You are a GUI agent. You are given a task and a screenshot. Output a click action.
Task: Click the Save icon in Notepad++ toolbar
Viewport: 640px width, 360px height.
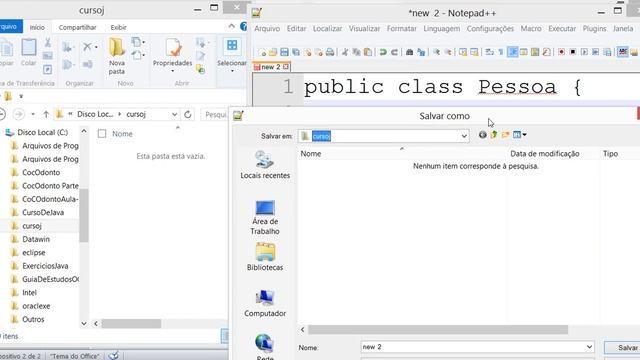284,52
